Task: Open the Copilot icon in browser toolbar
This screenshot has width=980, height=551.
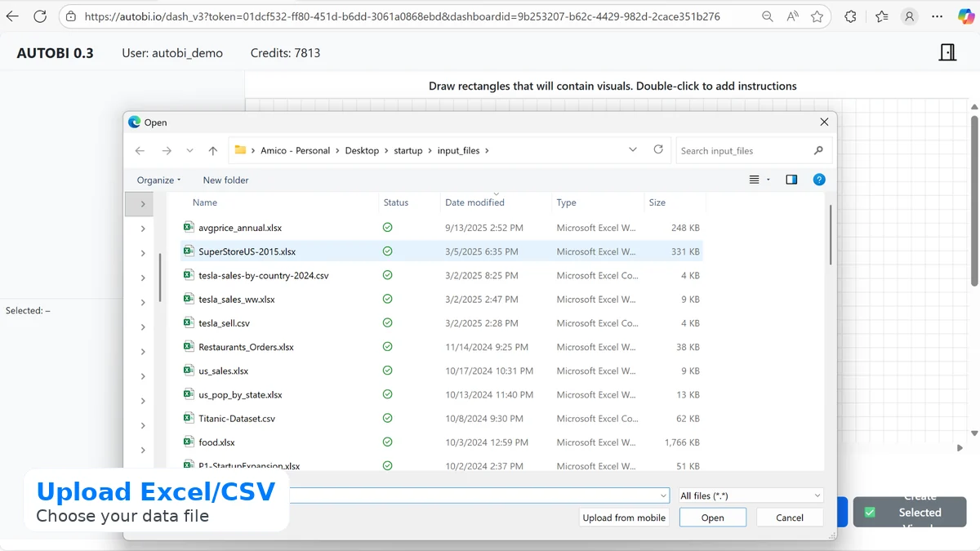Action: tap(965, 16)
